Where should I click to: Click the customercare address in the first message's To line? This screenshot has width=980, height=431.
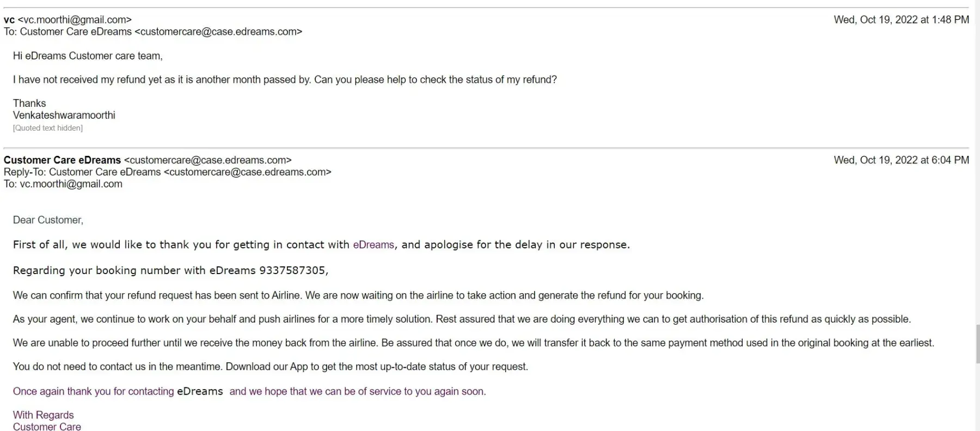(218, 32)
